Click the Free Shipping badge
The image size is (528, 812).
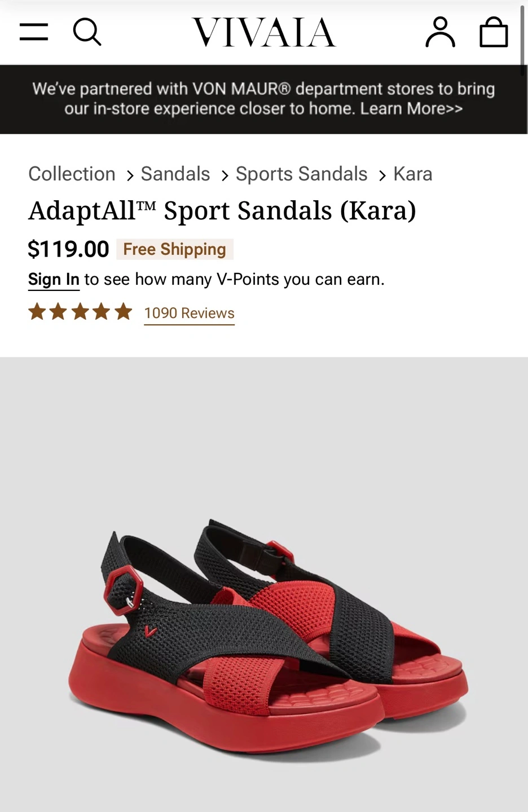coord(174,249)
